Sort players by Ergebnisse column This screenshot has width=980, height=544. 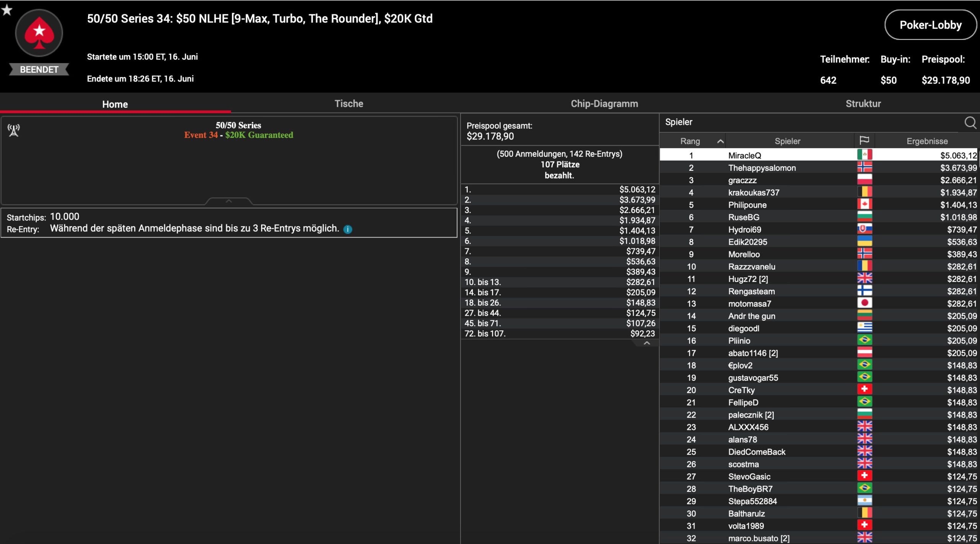(927, 141)
